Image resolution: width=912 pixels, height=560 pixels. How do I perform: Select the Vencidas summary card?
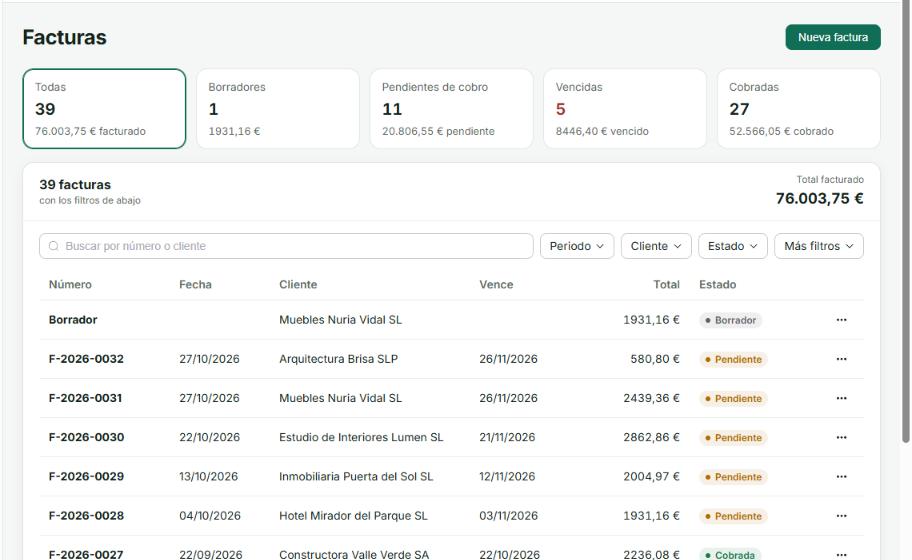tap(625, 109)
